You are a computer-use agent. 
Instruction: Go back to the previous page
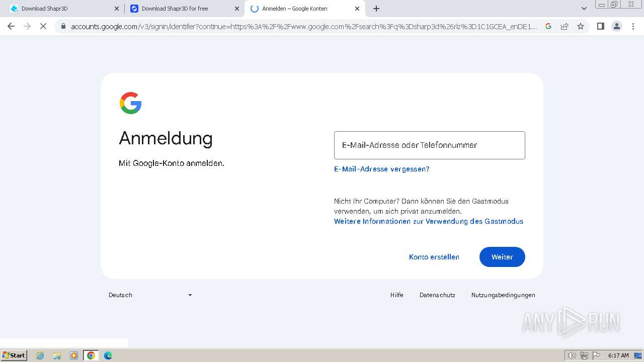(x=11, y=26)
